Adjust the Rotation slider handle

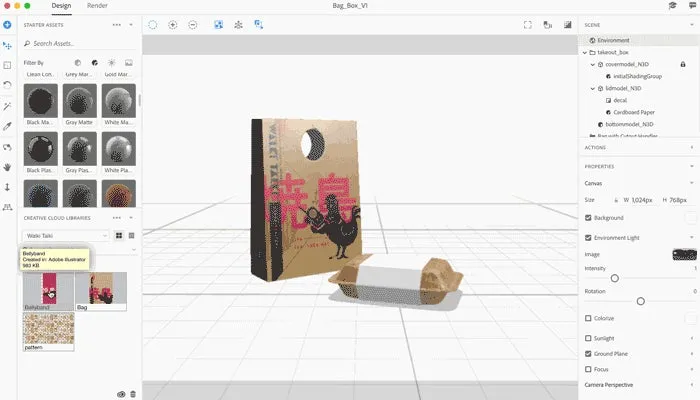641,301
